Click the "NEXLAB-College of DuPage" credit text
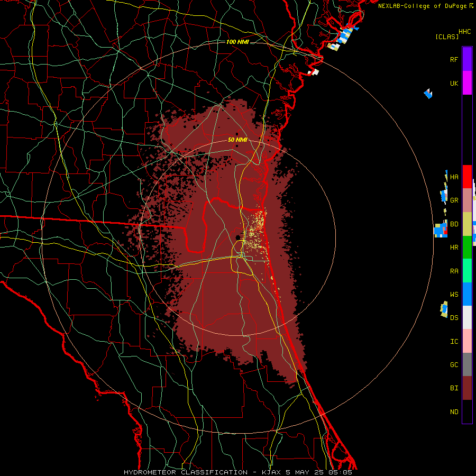The width and height of the screenshot is (476, 476). click(x=422, y=6)
